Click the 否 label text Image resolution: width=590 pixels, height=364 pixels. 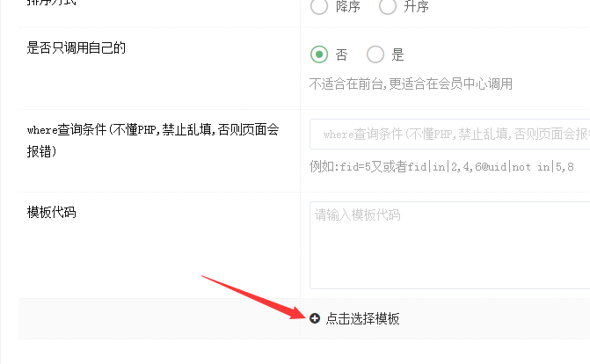(x=341, y=55)
